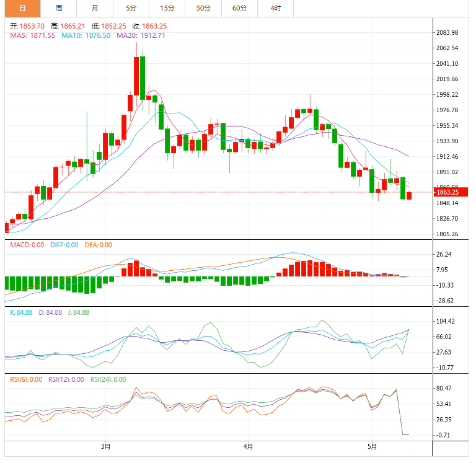The width and height of the screenshot is (476, 463).
Task: Click the high price 高: 1865.21
Action: [x=68, y=26]
